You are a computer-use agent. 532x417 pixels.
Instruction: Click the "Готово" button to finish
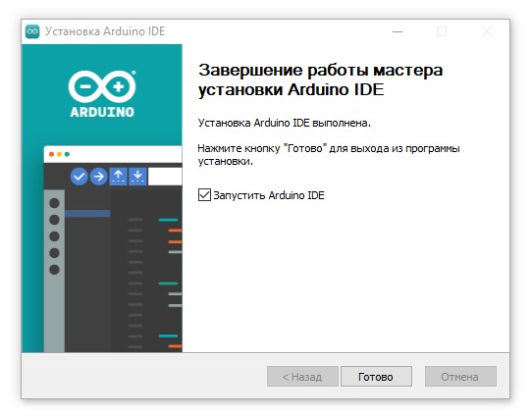[376, 377]
